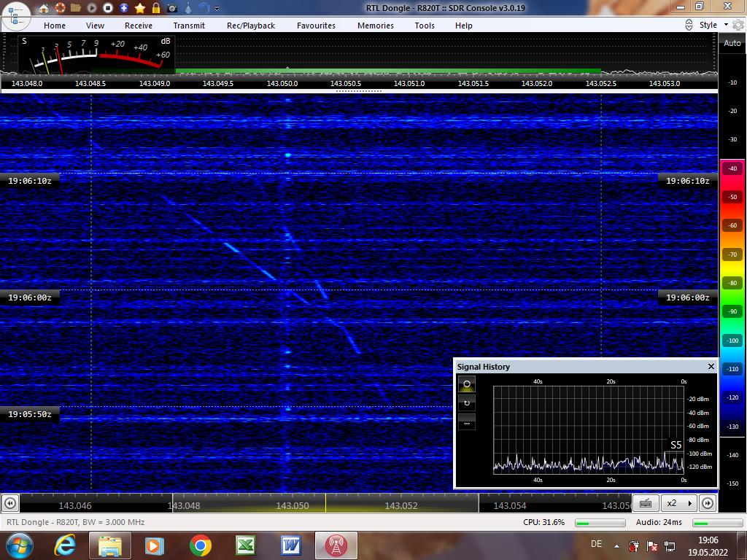The image size is (747, 560).
Task: Click 143.046 on the bottom frequency navigator
Action: click(x=75, y=506)
